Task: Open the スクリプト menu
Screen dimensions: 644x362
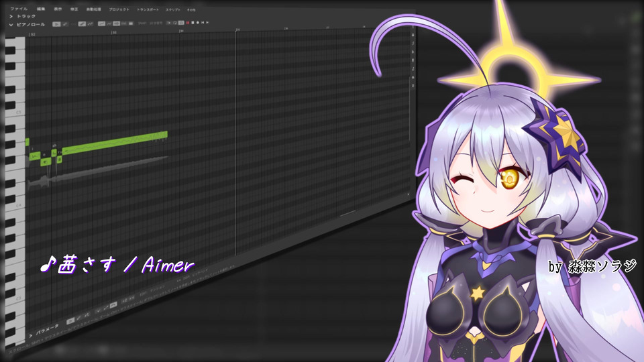Action: [173, 9]
